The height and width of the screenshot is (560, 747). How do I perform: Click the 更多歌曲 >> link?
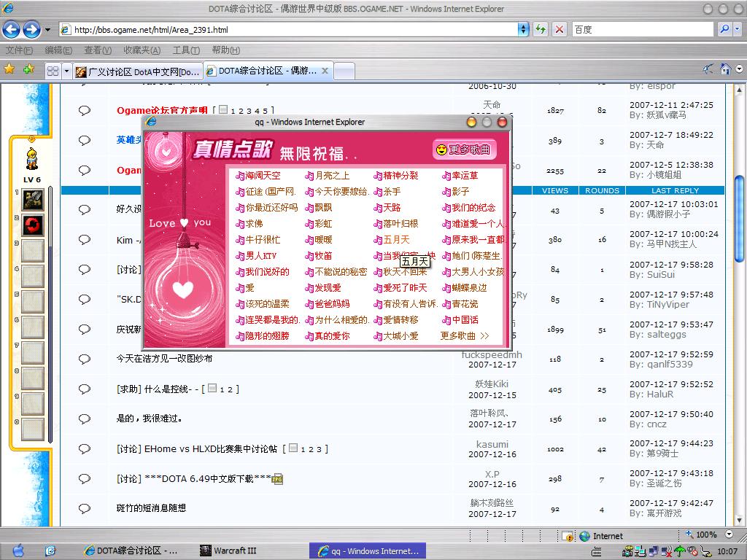(x=465, y=336)
